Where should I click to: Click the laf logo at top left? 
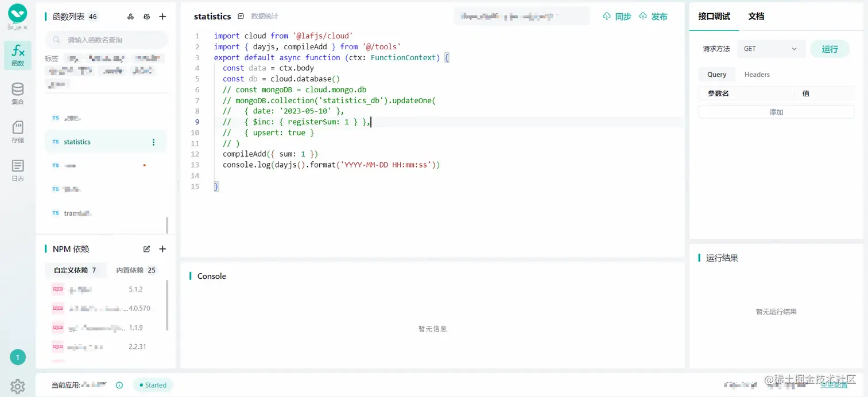(18, 13)
